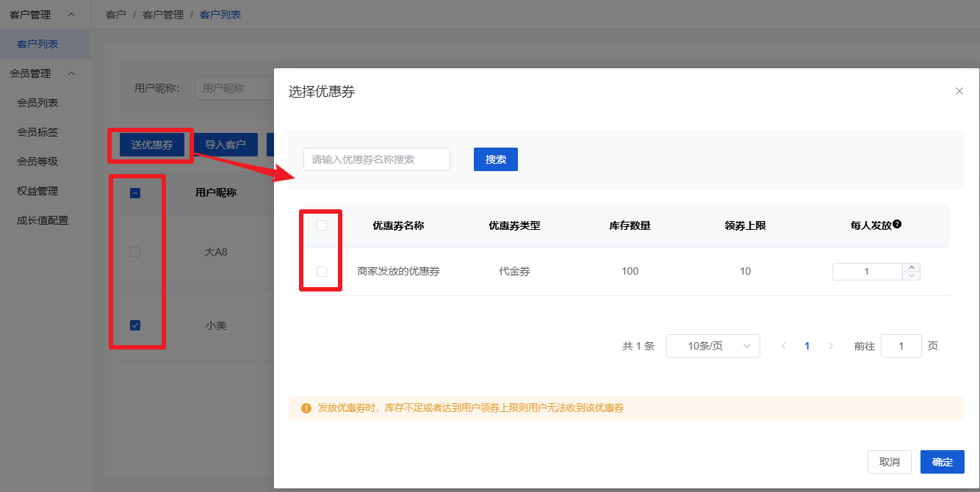The width and height of the screenshot is (980, 492).
Task: Check the 大A8 customer checkbox
Action: click(135, 252)
